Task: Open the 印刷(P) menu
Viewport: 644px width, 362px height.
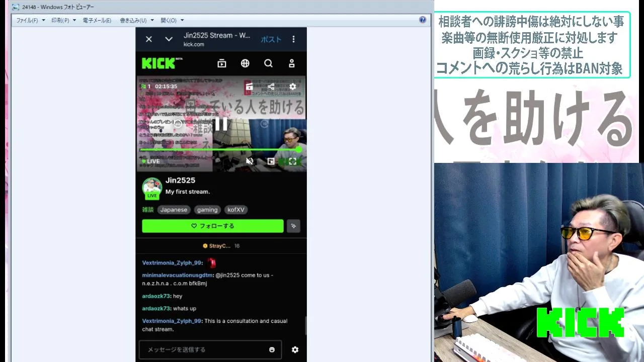Action: pyautogui.click(x=63, y=21)
